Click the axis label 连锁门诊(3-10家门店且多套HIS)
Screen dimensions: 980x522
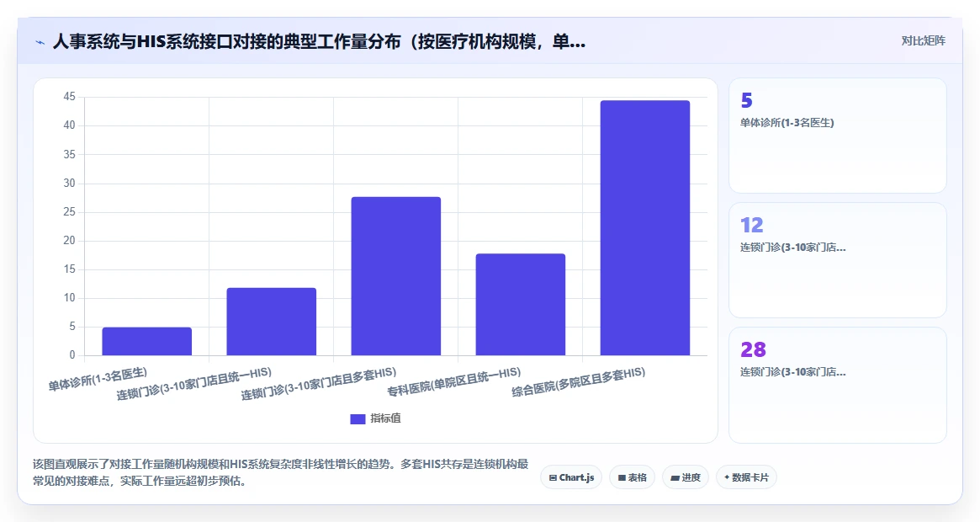[x=319, y=384]
